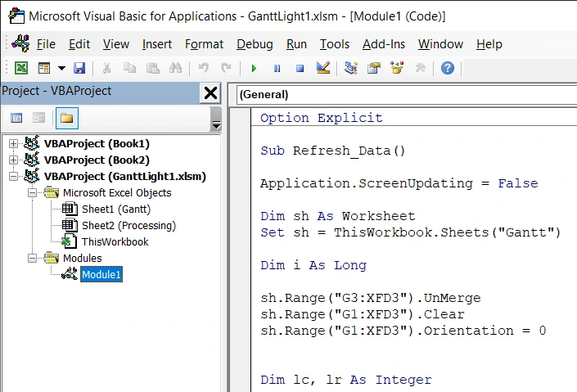
Task: Click the Range("G1:XFD3").Clear line
Action: 362,314
